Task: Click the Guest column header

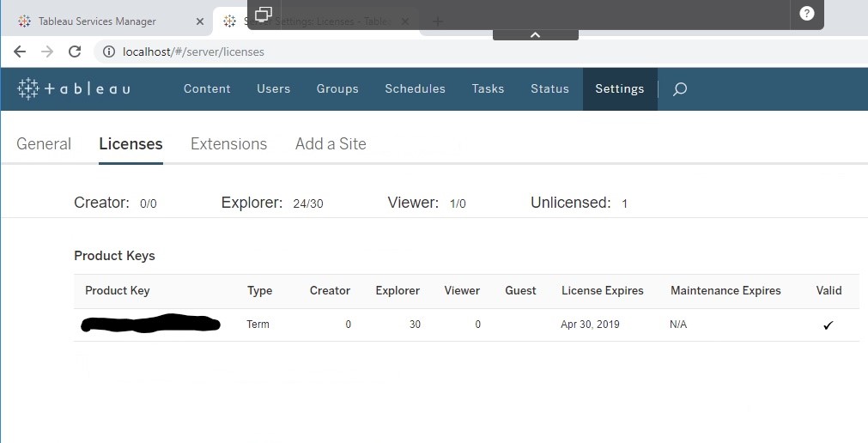Action: (x=520, y=291)
